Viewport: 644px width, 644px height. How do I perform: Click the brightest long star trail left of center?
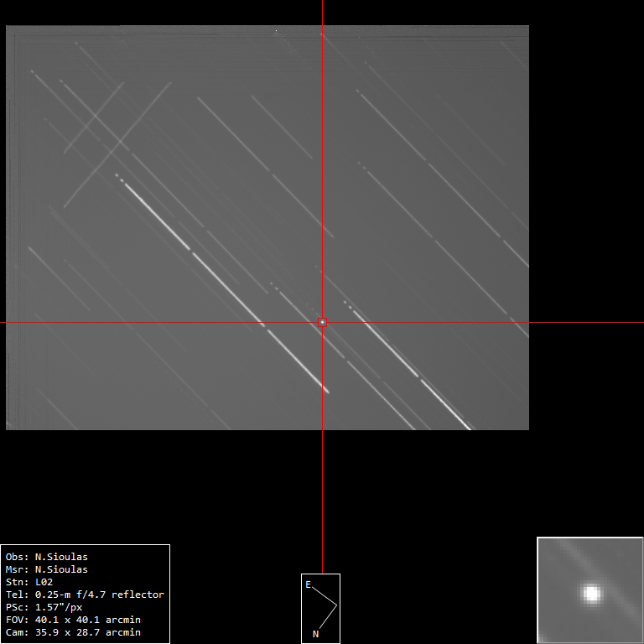(193, 250)
